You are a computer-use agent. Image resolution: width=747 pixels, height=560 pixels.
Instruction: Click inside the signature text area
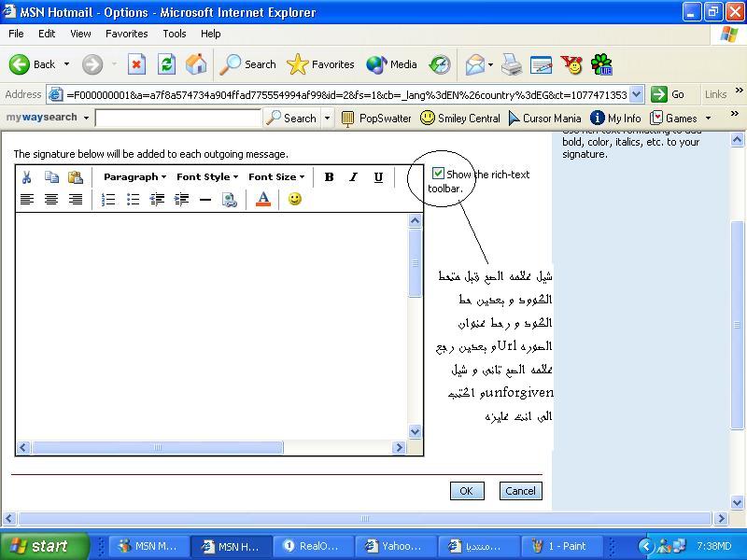[212, 326]
